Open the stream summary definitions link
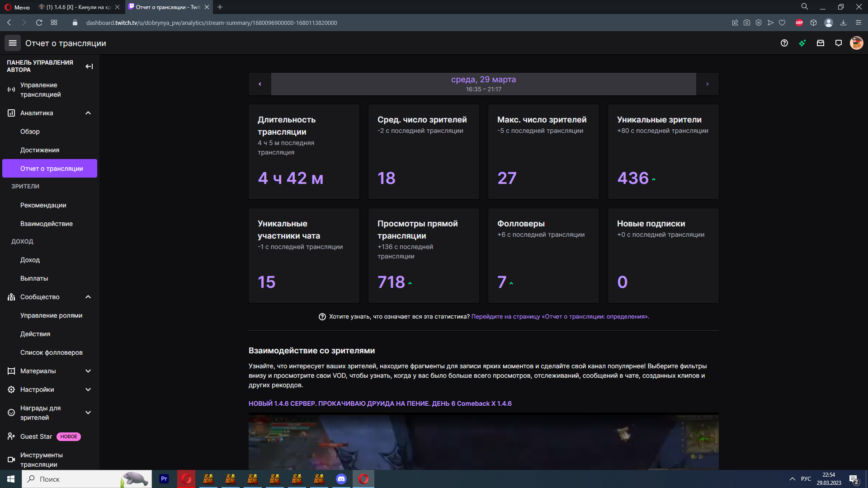Image resolution: width=868 pixels, height=488 pixels. click(560, 317)
